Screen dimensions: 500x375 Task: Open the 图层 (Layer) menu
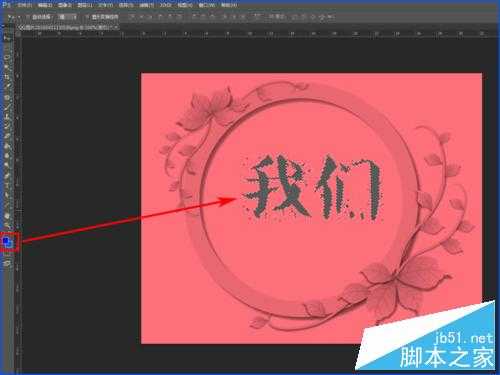(x=85, y=5)
